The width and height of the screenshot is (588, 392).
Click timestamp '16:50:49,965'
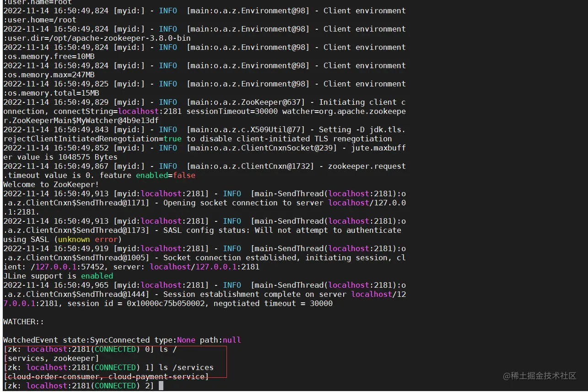click(81, 285)
